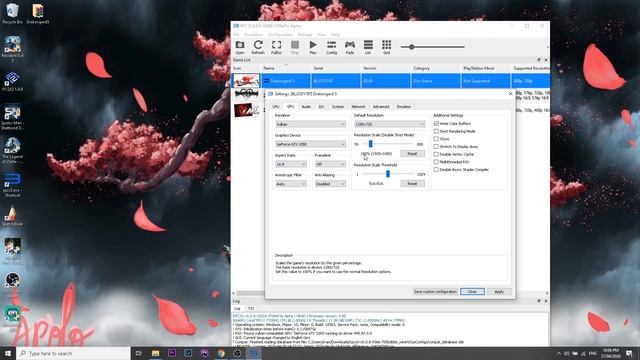
Task: Click the Resolution Scale slider handle
Action: (x=371, y=144)
